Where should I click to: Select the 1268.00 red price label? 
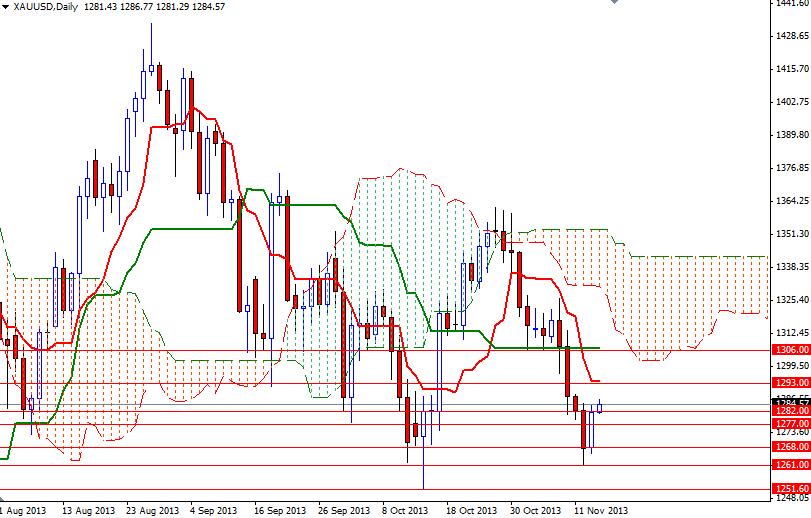(791, 447)
